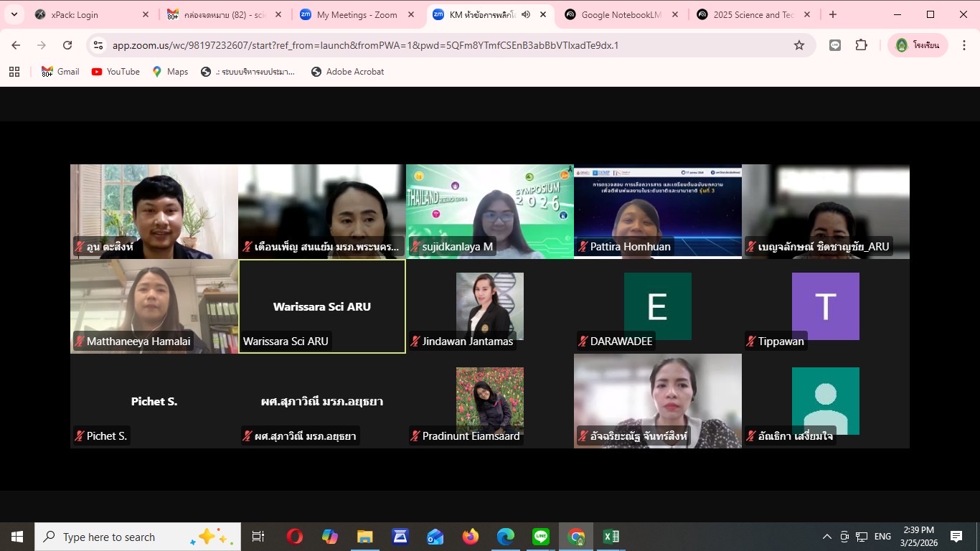Image resolution: width=980 pixels, height=551 pixels.
Task: Click the new tab plus button
Action: pos(832,14)
